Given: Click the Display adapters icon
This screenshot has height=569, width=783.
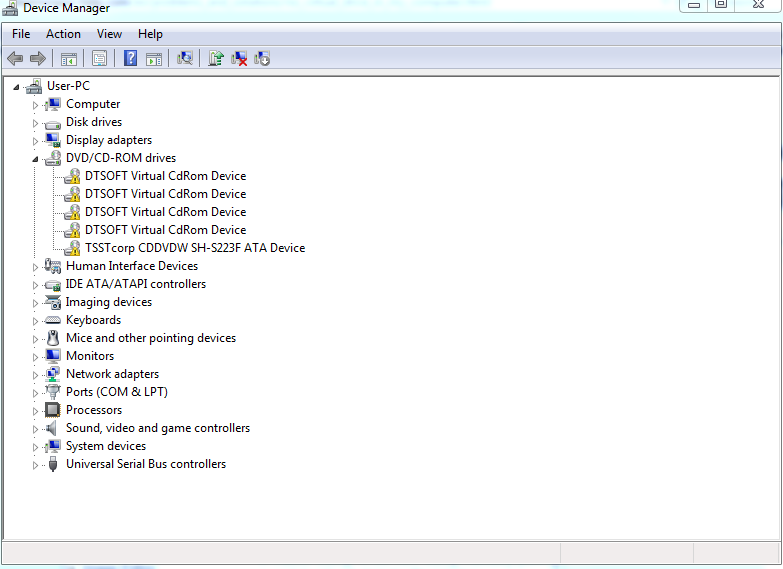Looking at the screenshot, I should click(52, 140).
